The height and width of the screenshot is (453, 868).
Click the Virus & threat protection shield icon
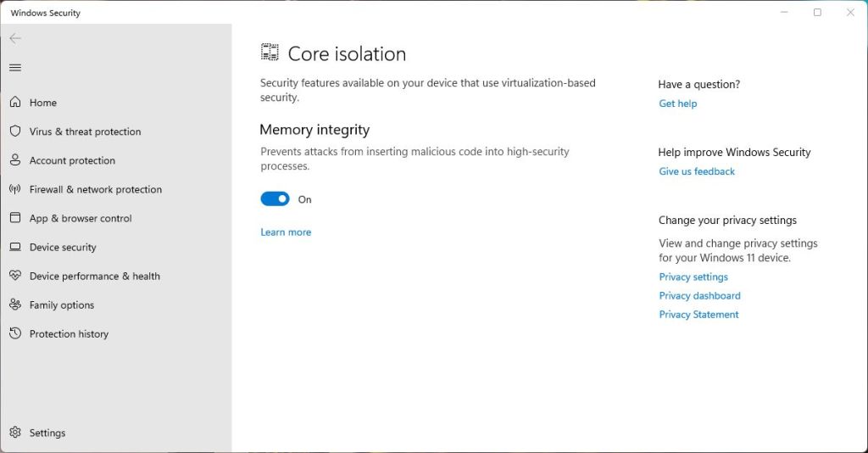click(15, 131)
